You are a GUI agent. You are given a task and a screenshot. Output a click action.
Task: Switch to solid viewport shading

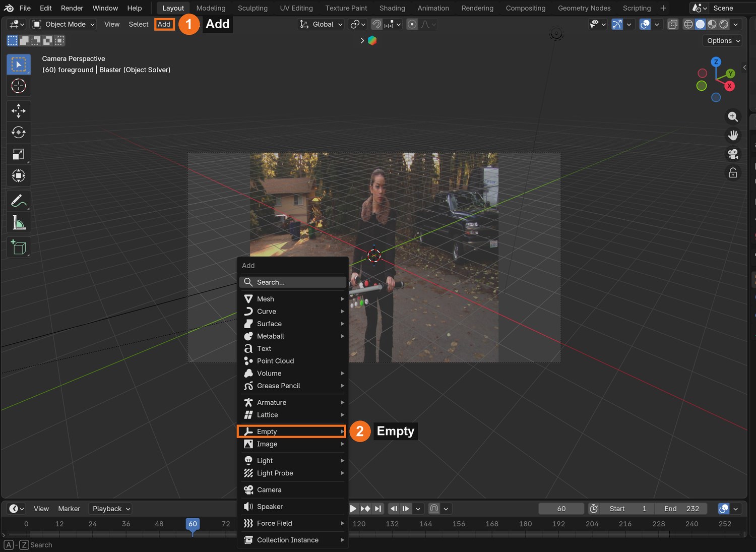700,24
